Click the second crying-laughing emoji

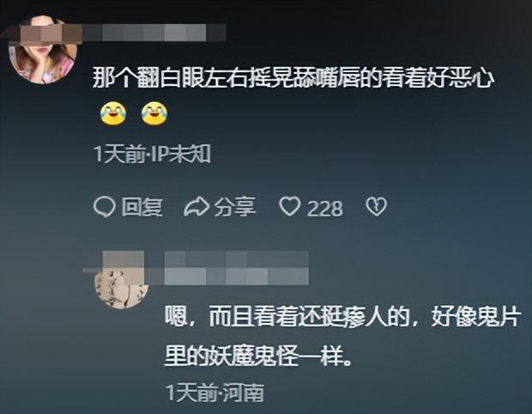coord(154,114)
